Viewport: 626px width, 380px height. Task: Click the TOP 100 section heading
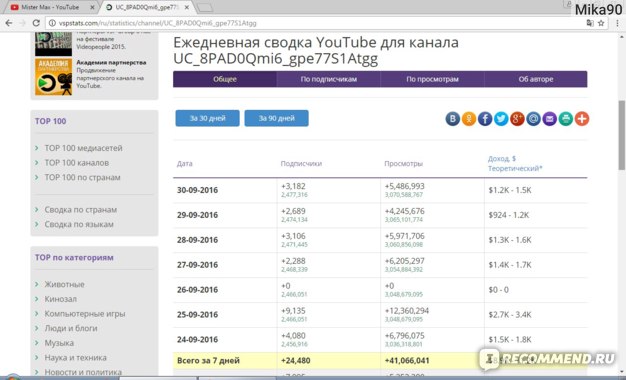point(50,121)
